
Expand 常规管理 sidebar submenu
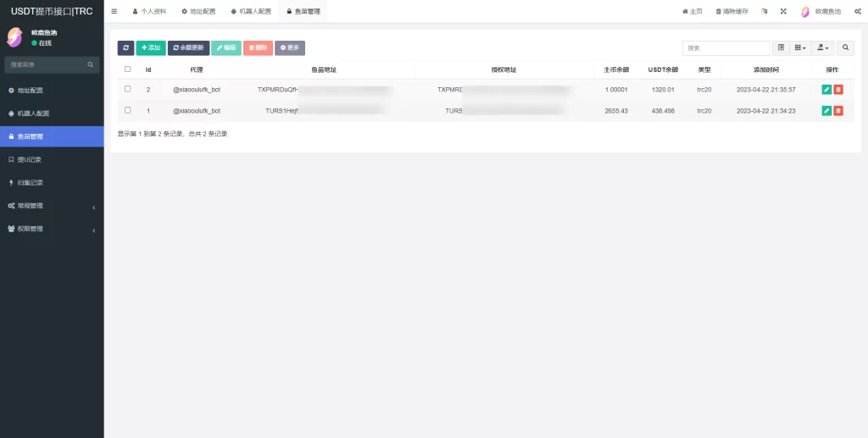[x=52, y=206]
